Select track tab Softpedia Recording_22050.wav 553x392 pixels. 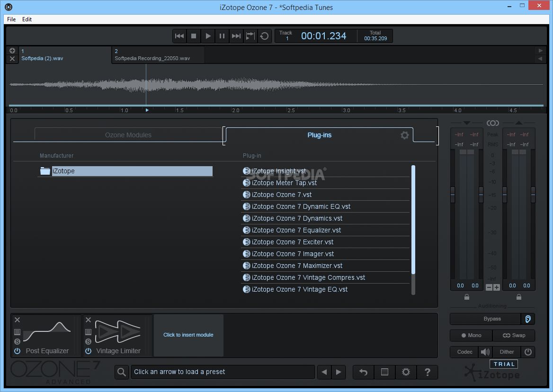pos(158,55)
